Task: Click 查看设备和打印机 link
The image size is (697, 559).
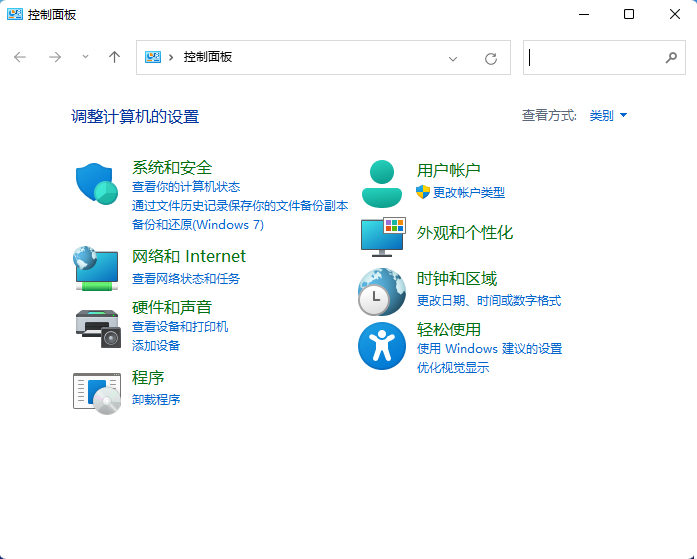Action: pyautogui.click(x=180, y=327)
